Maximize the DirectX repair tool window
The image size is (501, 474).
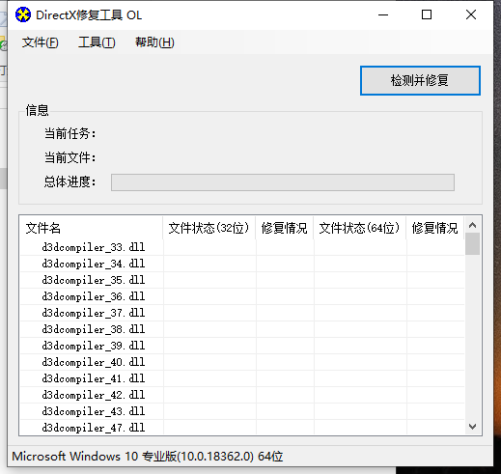(x=427, y=15)
